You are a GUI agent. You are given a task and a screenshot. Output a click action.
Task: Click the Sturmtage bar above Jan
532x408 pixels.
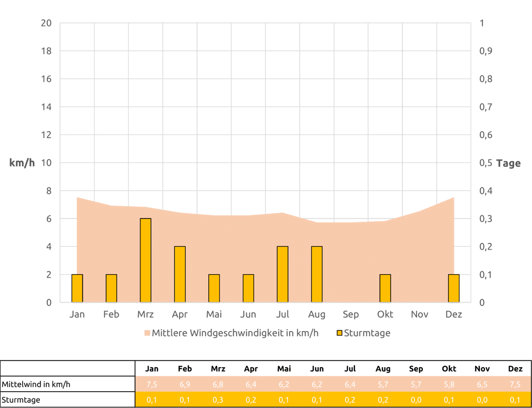[x=77, y=288]
